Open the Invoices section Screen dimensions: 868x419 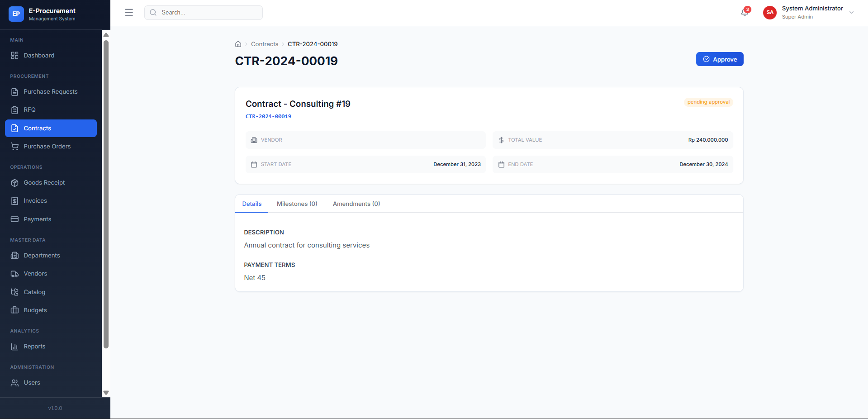coord(35,200)
